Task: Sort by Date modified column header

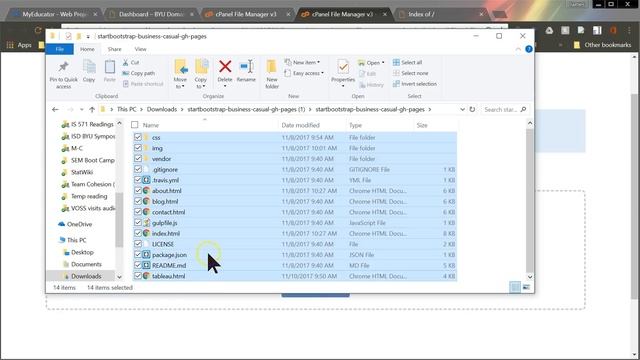Action: click(x=300, y=125)
